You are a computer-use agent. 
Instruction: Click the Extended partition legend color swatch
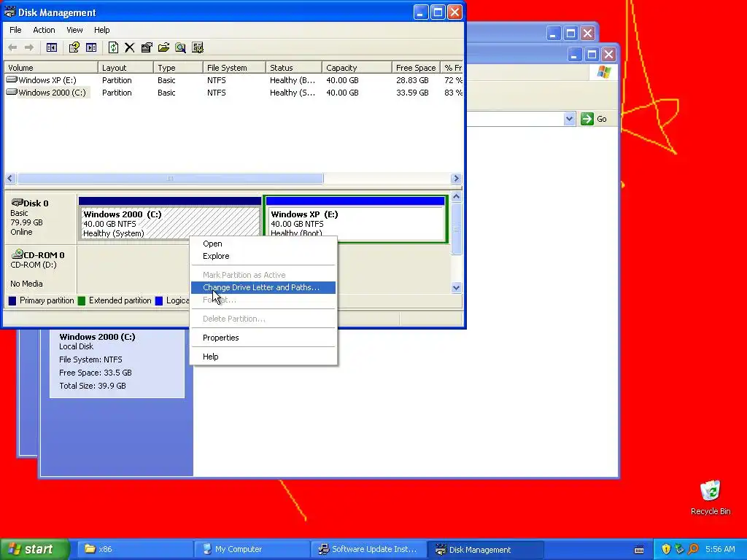pos(82,301)
